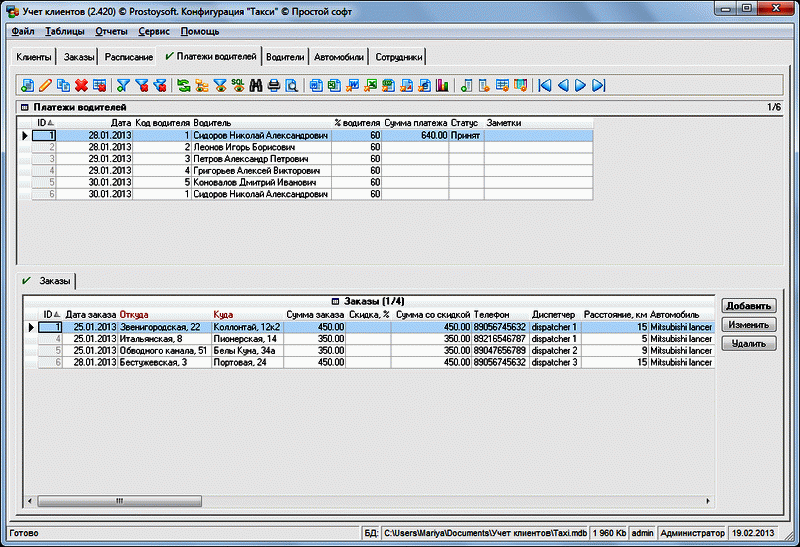Switch to the Сотрудники tab
Image resolution: width=800 pixels, height=547 pixels.
(399, 57)
